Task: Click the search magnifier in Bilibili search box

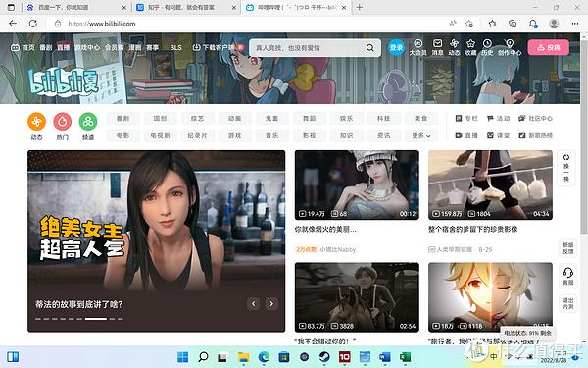Action: tap(370, 48)
